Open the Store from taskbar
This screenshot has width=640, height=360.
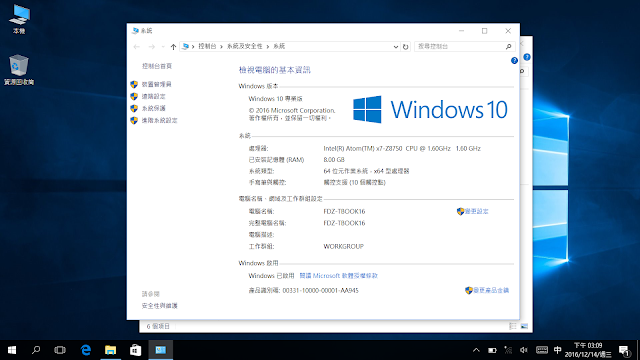135,350
